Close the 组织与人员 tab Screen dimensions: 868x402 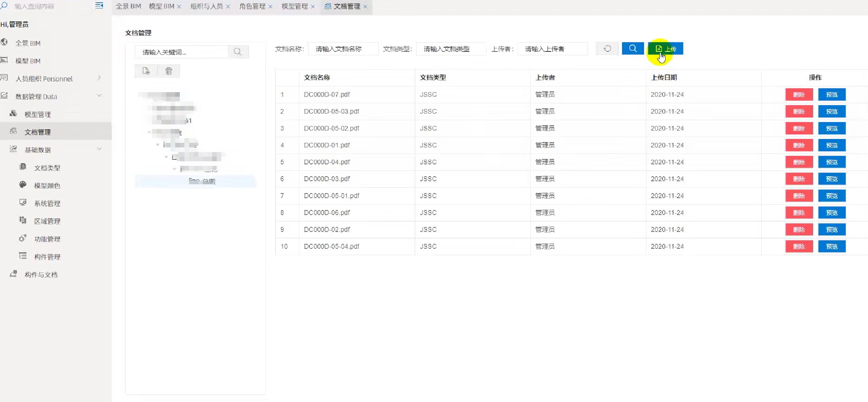[228, 7]
